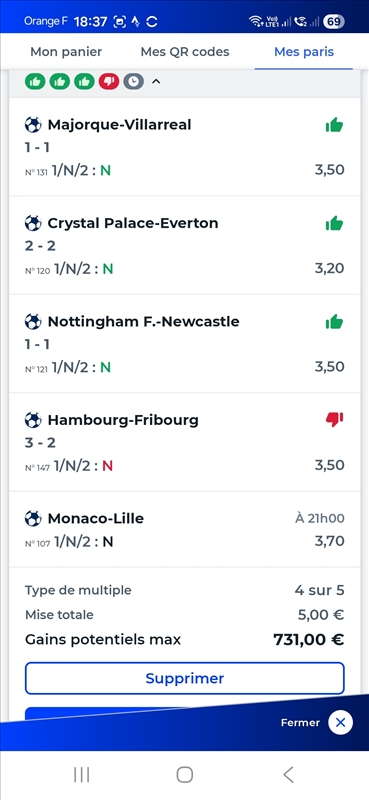Tap the red thumbs-down on Hambourg-Fribourg row
369x800 pixels.
334,420
